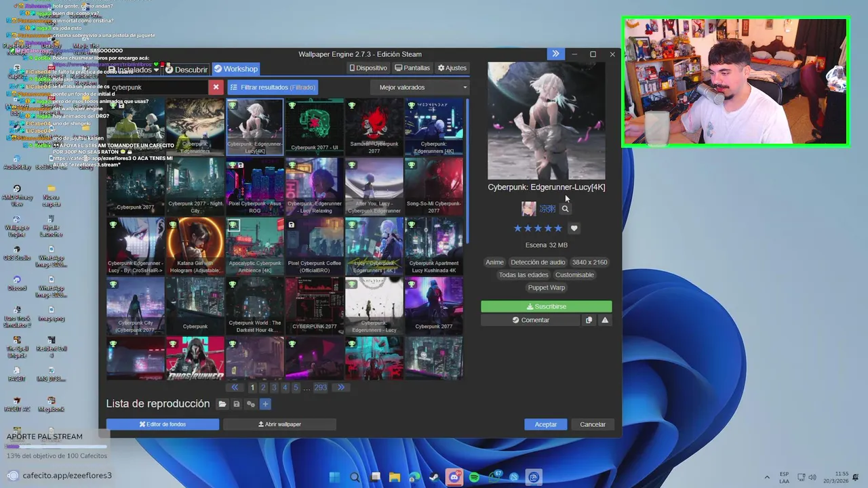Go to results page 4
The width and height of the screenshot is (868, 488).
click(x=285, y=388)
